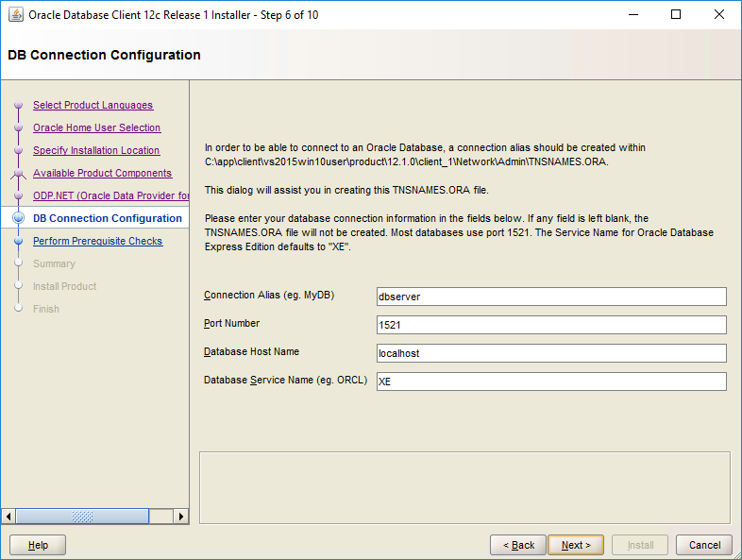Image resolution: width=742 pixels, height=560 pixels.
Task: Click the step bullet beside Finish
Action: pos(19,308)
